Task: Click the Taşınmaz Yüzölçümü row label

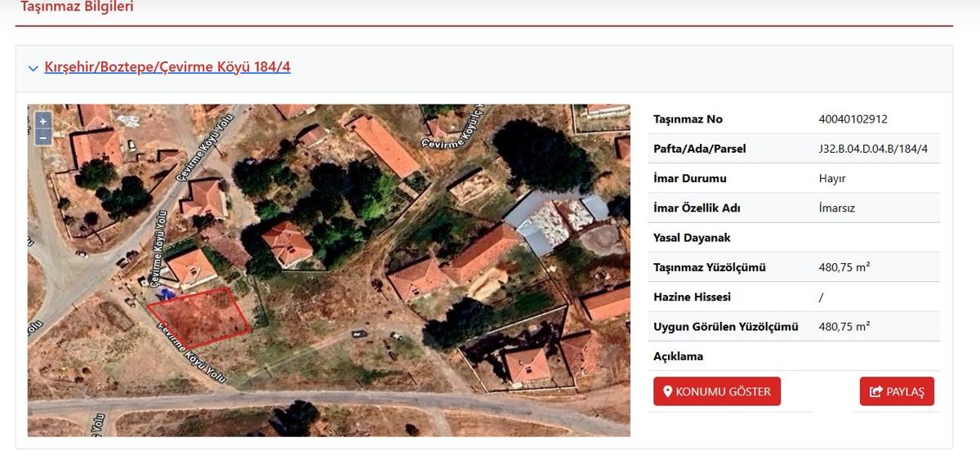Action: coord(710,267)
